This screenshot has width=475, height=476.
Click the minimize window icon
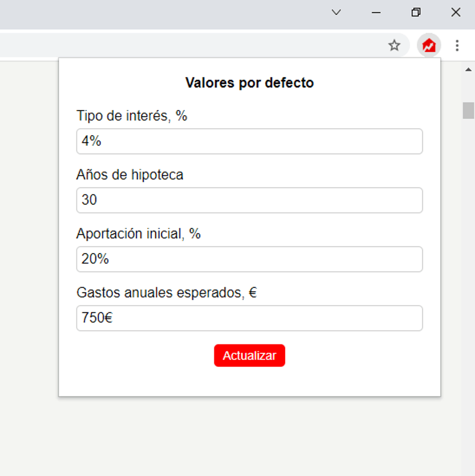pos(375,12)
